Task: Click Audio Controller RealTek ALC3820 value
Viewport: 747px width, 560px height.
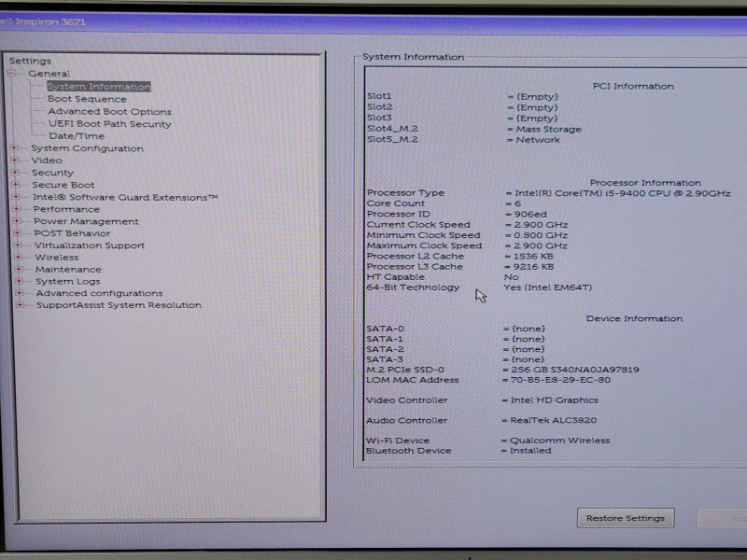Action: 553,421
